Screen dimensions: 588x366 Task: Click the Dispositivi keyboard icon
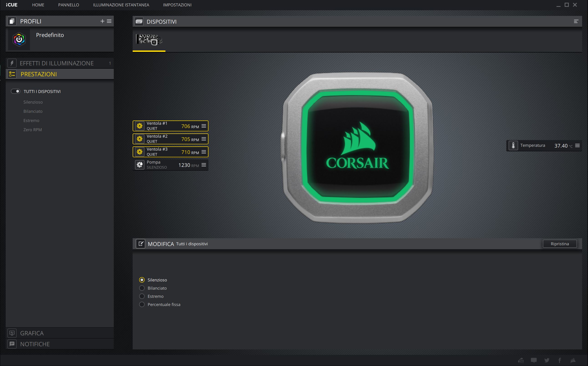[139, 22]
